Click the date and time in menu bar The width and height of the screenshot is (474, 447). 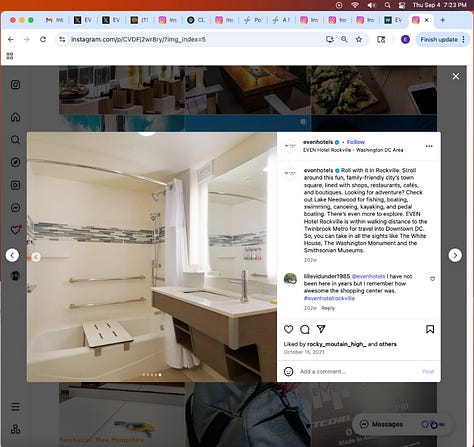pos(439,5)
